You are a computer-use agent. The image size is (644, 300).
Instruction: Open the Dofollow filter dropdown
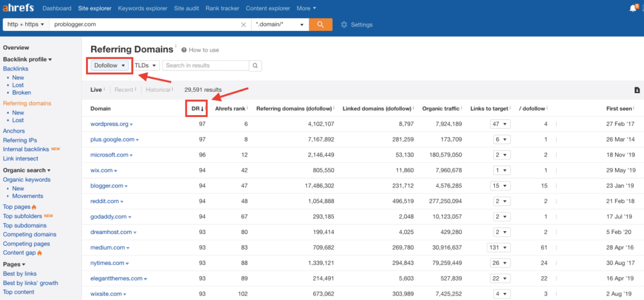[109, 65]
